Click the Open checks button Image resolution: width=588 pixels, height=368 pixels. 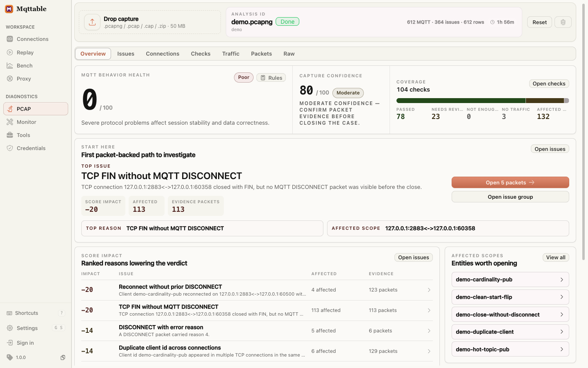click(x=549, y=83)
